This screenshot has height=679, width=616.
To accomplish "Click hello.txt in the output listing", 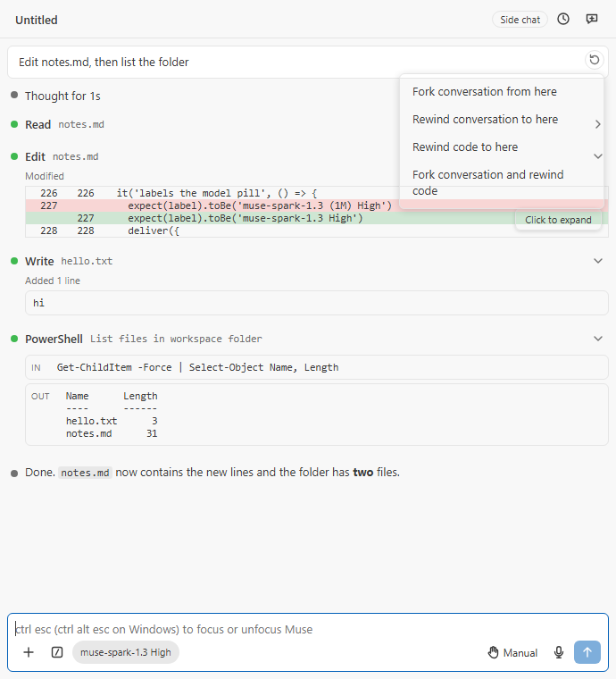I will 91,421.
